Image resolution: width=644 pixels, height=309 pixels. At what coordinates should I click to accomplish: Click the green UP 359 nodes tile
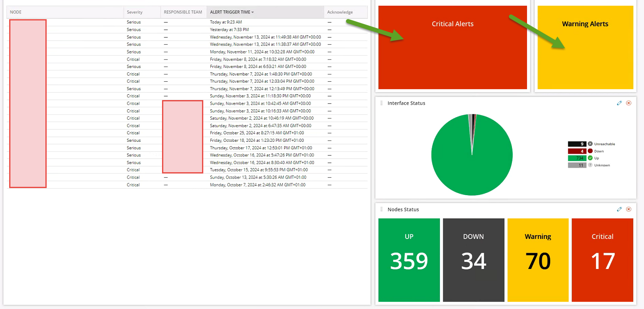tap(409, 260)
